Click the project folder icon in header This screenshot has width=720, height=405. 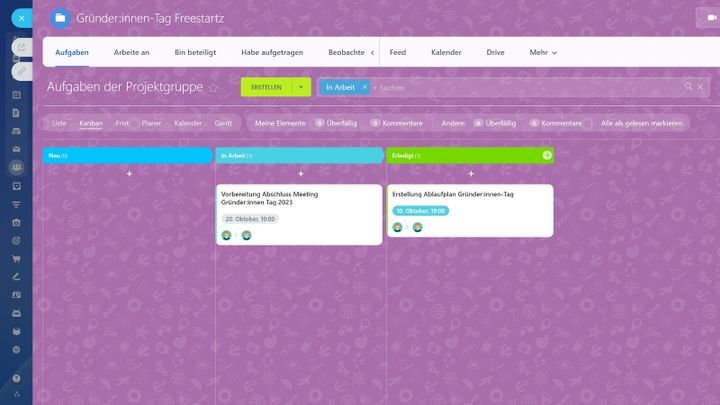click(61, 17)
